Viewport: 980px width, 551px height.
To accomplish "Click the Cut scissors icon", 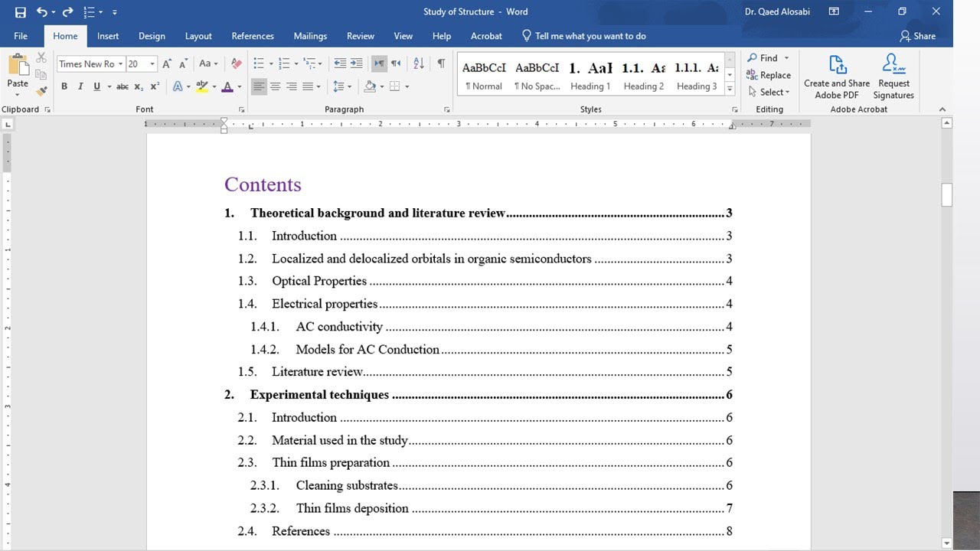I will (x=41, y=58).
